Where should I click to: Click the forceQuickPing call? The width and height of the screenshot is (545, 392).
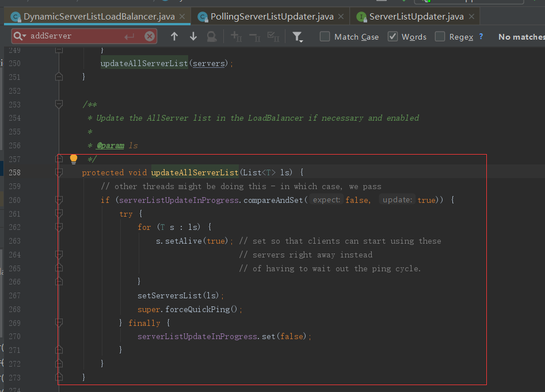point(197,309)
